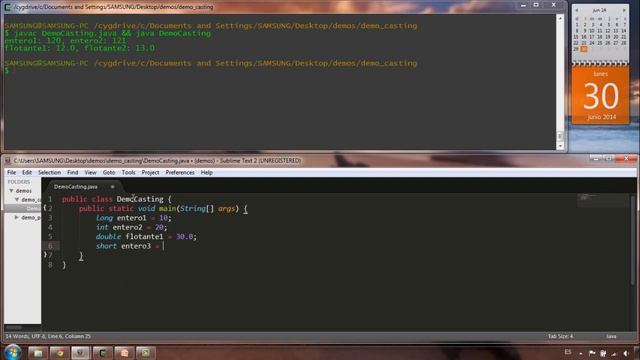The image size is (640, 360).
Task: Go to previous month in calendar gadget
Action: tap(577, 10)
